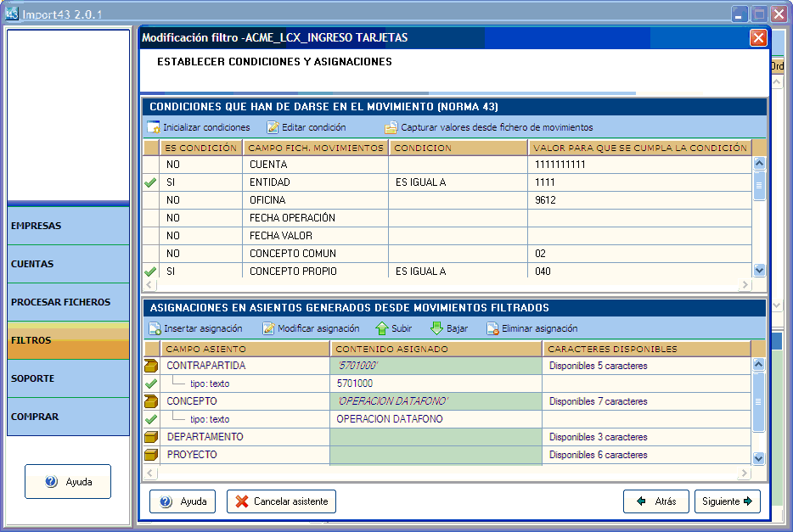The image size is (793, 532).
Task: Click the Inicializar condiciones icon
Action: (x=154, y=127)
